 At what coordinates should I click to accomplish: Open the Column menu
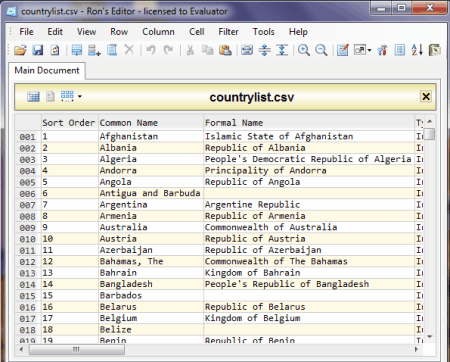pyautogui.click(x=158, y=32)
